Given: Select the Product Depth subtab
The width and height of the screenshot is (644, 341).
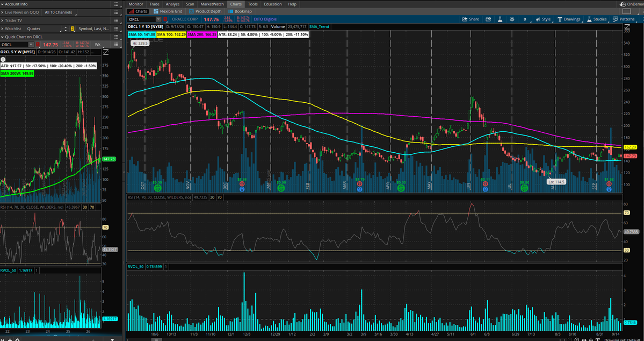Looking at the screenshot, I should (205, 11).
